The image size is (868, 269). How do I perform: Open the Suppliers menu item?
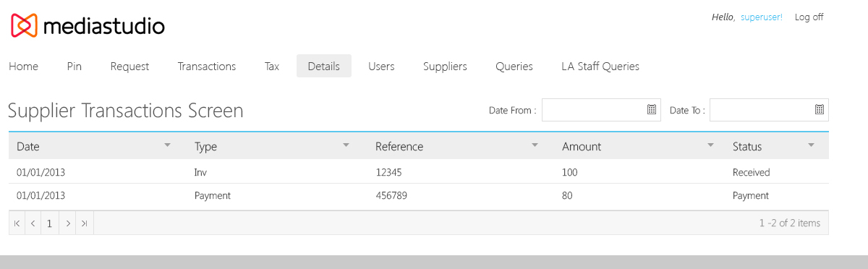tap(445, 66)
